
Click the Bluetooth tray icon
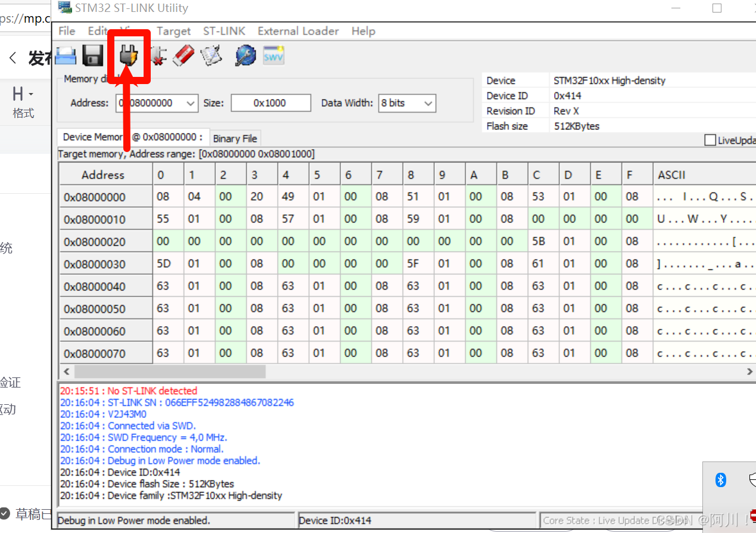coord(721,480)
